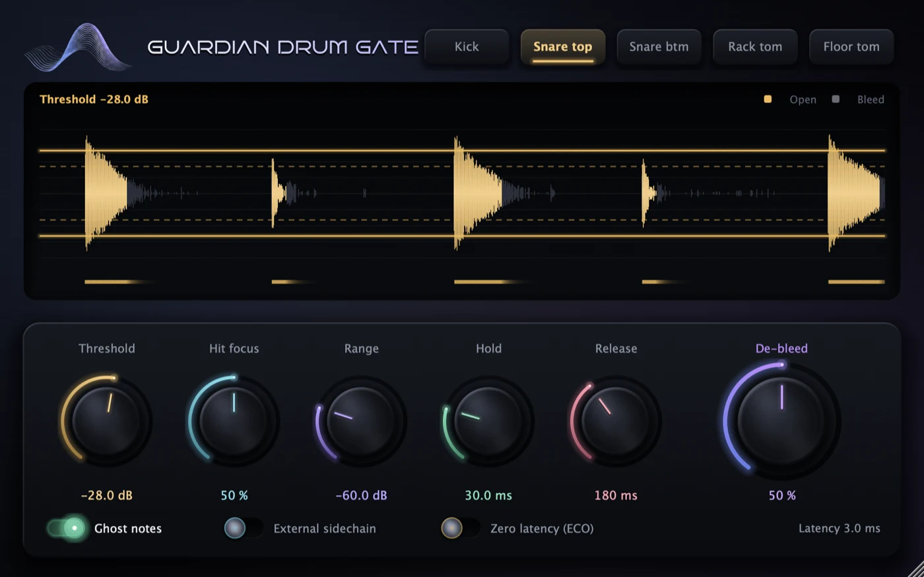This screenshot has height=577, width=924.
Task: Turn on Zero latency (ECO) switch
Action: (x=460, y=528)
